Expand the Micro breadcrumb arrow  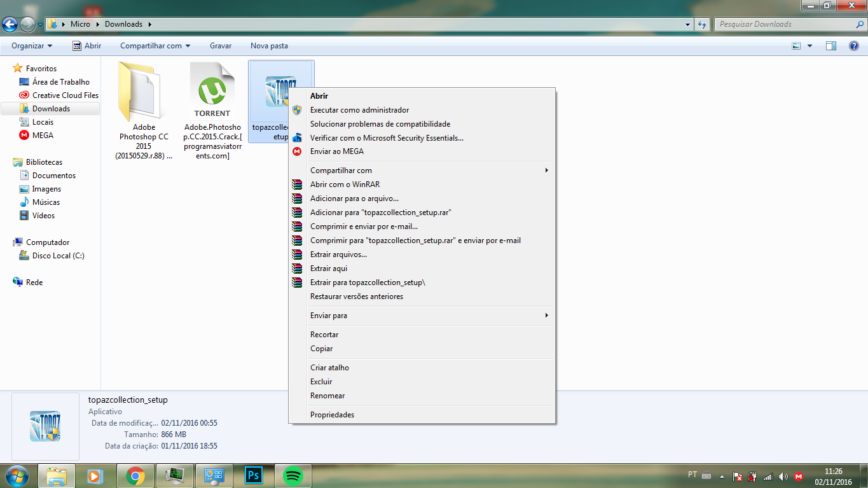(98, 24)
